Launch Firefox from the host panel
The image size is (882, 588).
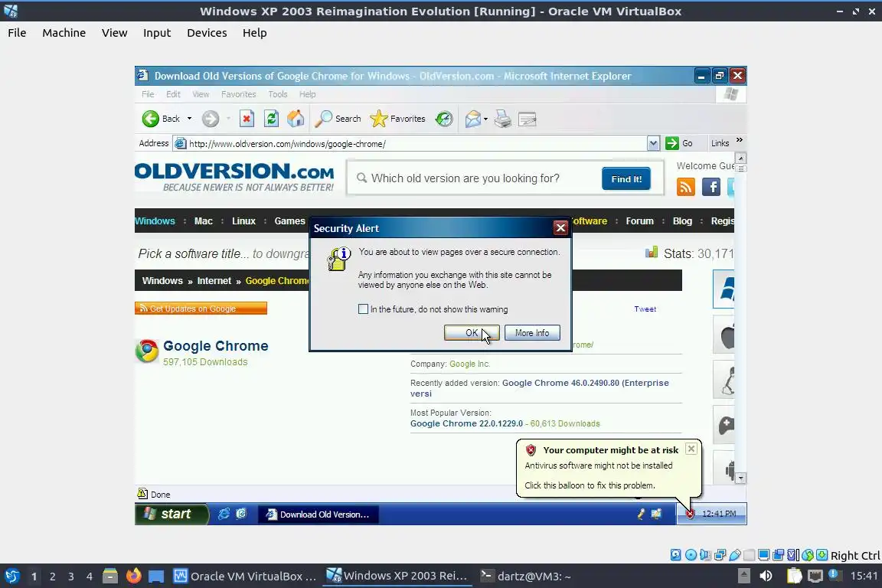tap(133, 577)
